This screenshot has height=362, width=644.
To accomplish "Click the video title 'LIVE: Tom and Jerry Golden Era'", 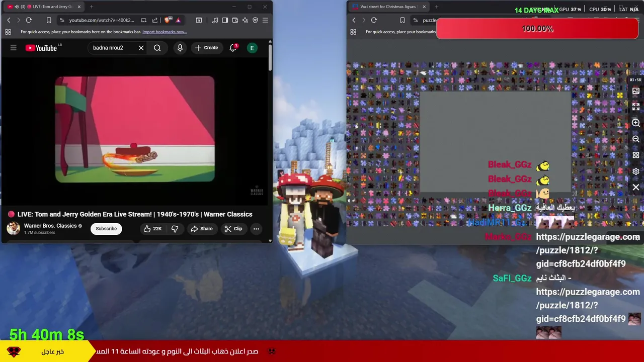I will tap(135, 214).
